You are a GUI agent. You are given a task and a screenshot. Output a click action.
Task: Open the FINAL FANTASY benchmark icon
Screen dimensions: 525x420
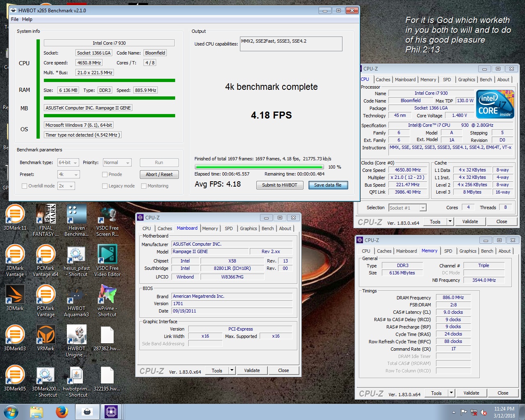click(x=46, y=220)
